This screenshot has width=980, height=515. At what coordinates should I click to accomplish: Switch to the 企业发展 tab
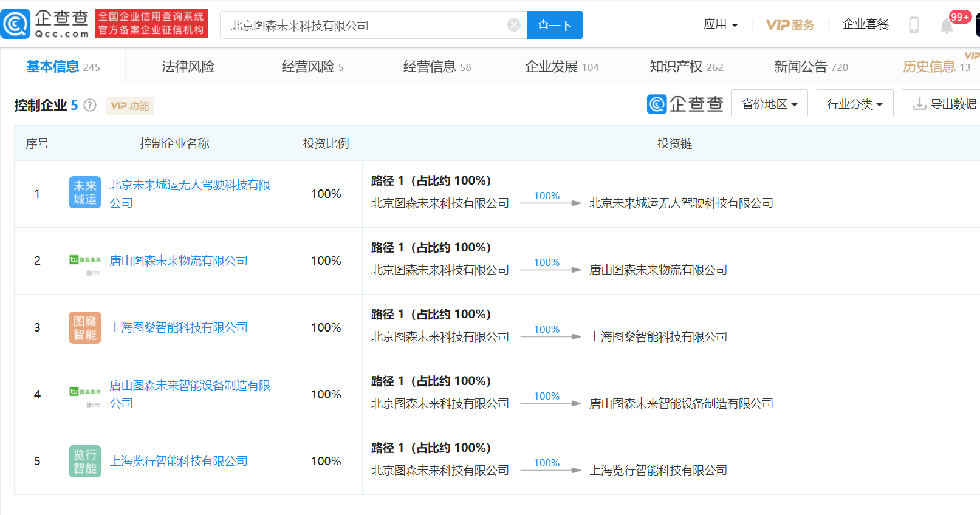(x=562, y=67)
